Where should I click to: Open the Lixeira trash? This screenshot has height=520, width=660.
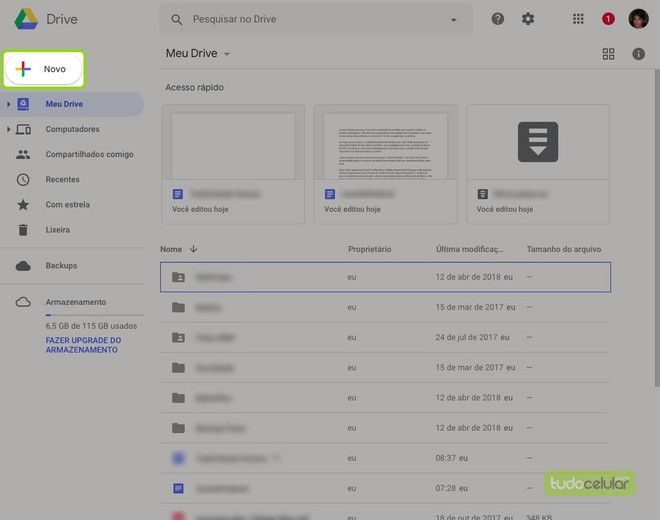coord(57,229)
